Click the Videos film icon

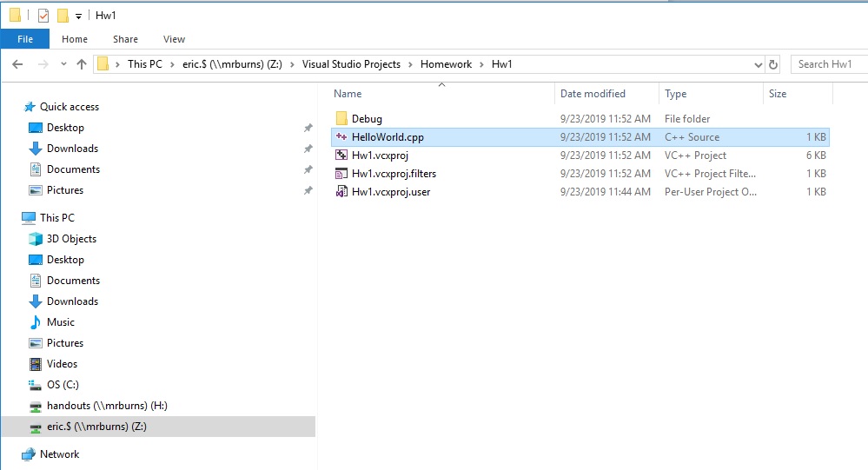click(x=36, y=364)
